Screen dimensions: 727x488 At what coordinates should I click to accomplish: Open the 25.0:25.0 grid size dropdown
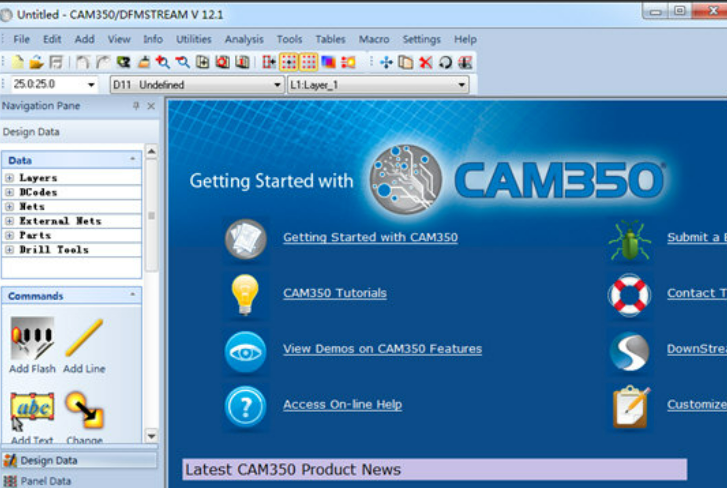click(x=91, y=85)
